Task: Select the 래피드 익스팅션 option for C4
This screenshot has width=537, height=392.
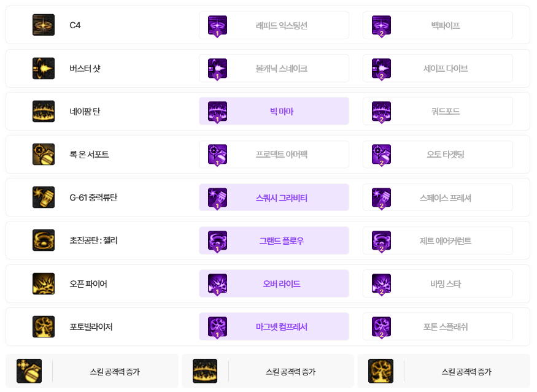Action: coord(274,25)
